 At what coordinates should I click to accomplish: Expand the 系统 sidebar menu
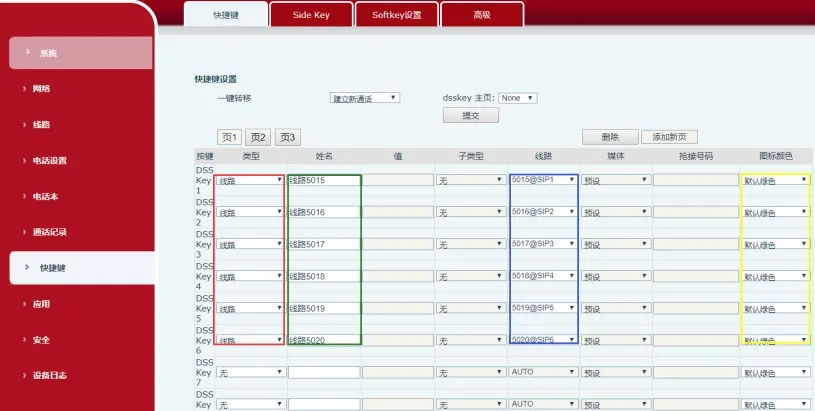48,53
